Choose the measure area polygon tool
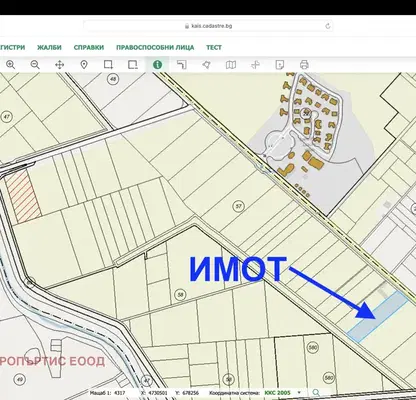The height and width of the screenshot is (400, 416). 206,65
